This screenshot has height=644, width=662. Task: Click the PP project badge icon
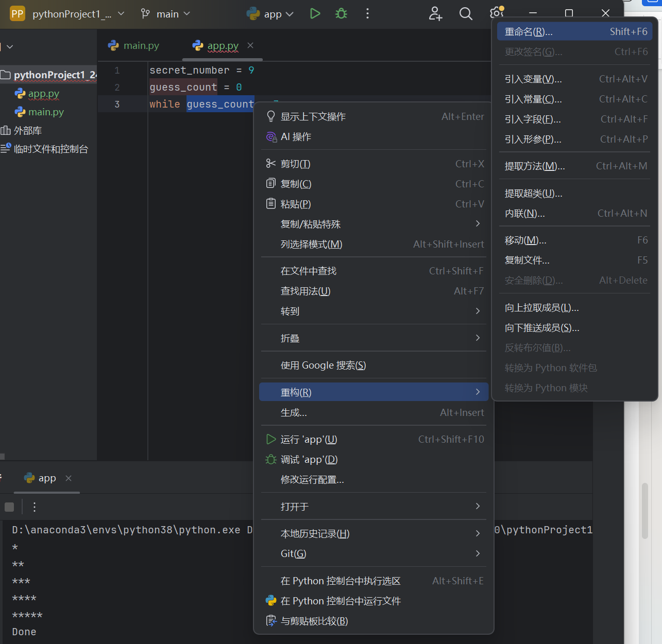tap(18, 14)
